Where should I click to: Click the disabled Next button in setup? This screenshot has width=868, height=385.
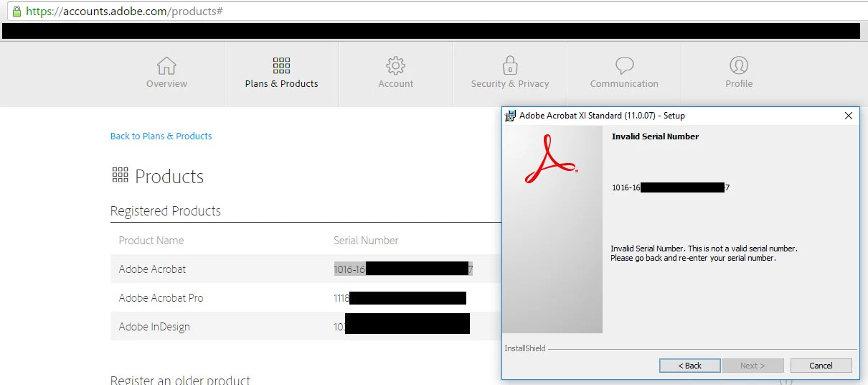[x=753, y=366]
